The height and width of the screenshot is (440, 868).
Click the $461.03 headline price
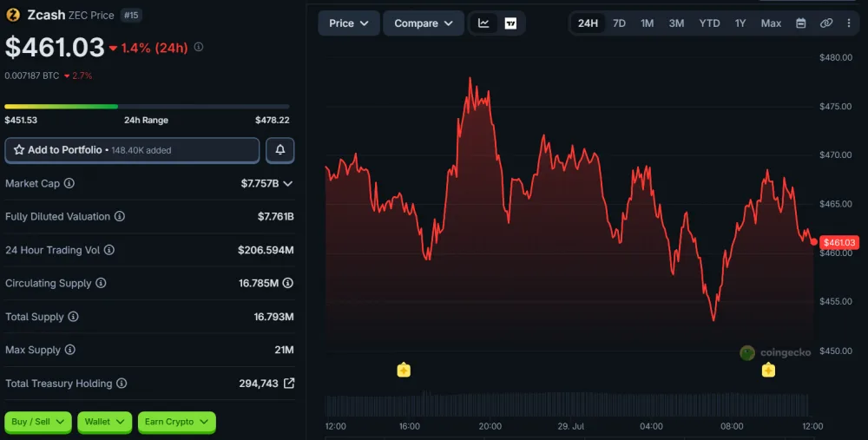click(x=55, y=47)
